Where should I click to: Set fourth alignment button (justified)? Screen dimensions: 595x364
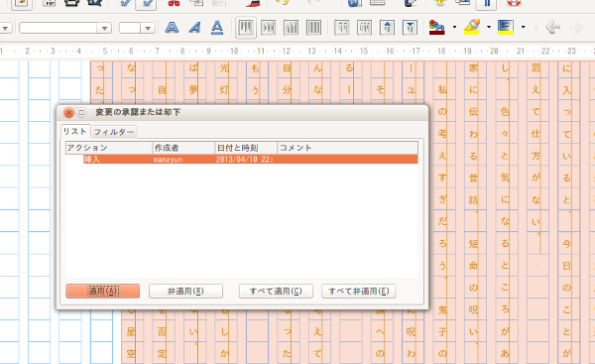(x=313, y=28)
